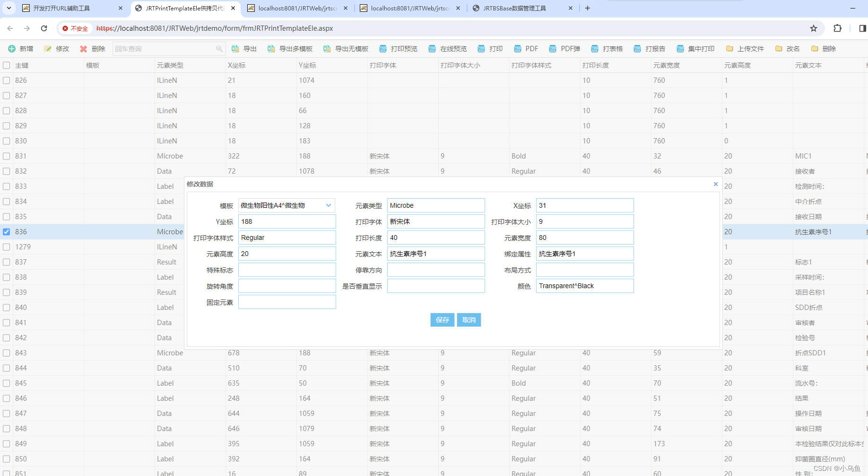Go back with the browser back arrow
Viewport: 868px width, 476px height.
point(10,28)
